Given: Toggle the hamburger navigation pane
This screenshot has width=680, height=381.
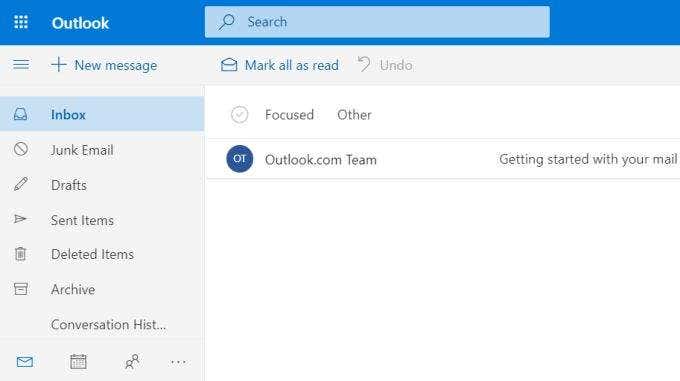Looking at the screenshot, I should pyautogui.click(x=21, y=65).
